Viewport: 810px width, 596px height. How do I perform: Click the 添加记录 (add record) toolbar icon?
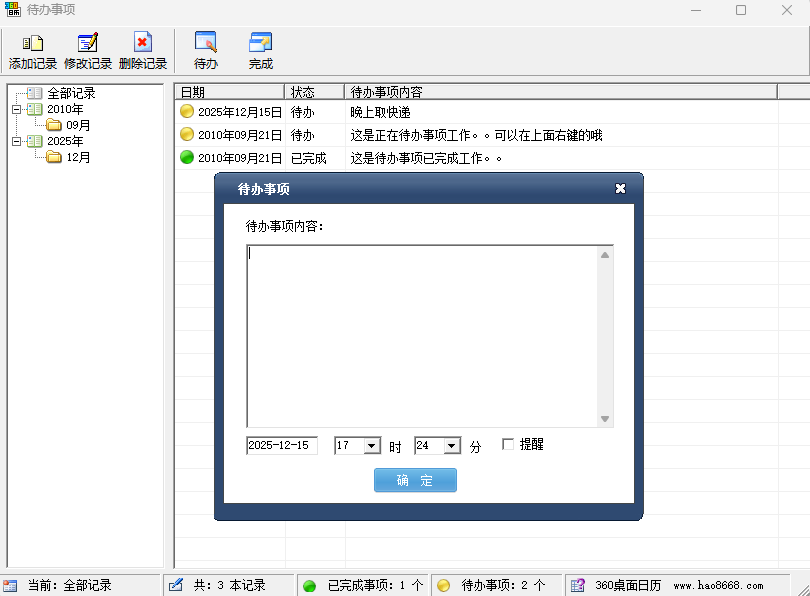pos(33,43)
